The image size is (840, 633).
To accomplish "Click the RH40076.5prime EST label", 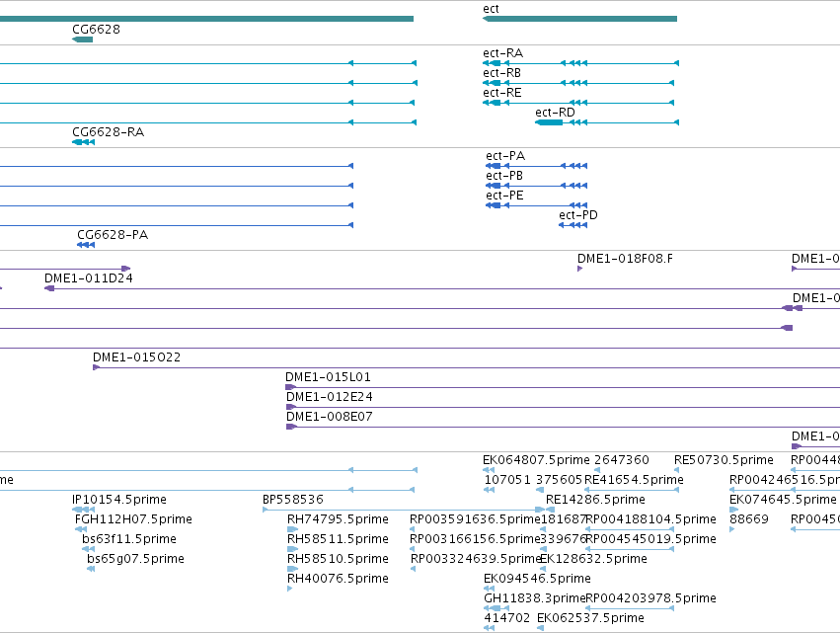I will 338,579.
